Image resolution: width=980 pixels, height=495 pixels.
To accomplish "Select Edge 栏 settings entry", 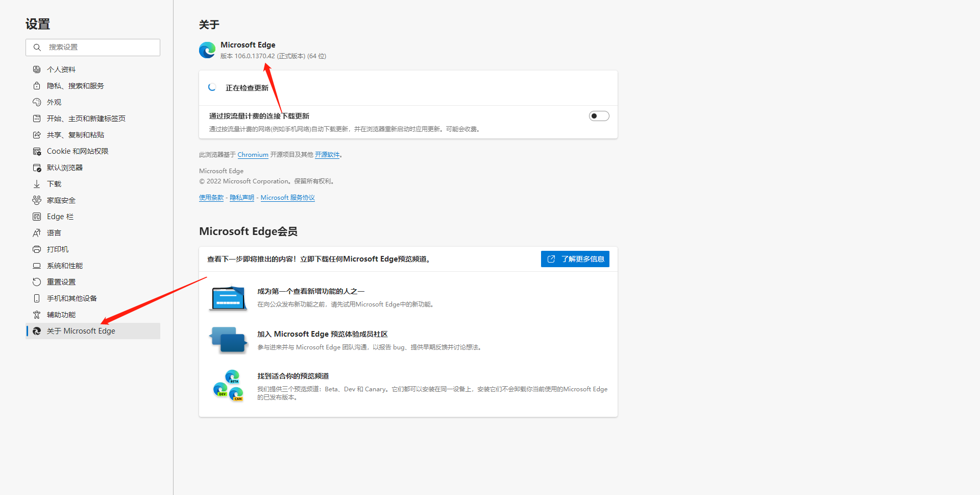I will click(x=93, y=217).
